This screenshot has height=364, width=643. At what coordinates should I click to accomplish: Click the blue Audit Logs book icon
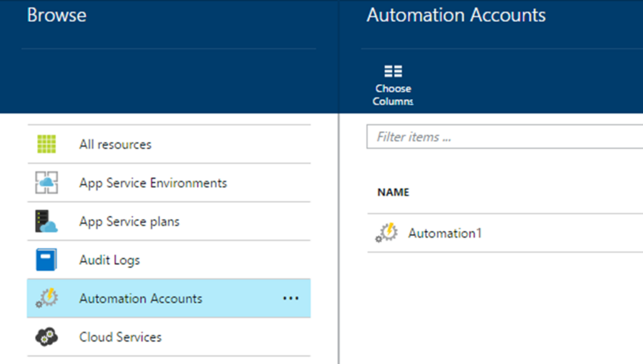click(46, 260)
